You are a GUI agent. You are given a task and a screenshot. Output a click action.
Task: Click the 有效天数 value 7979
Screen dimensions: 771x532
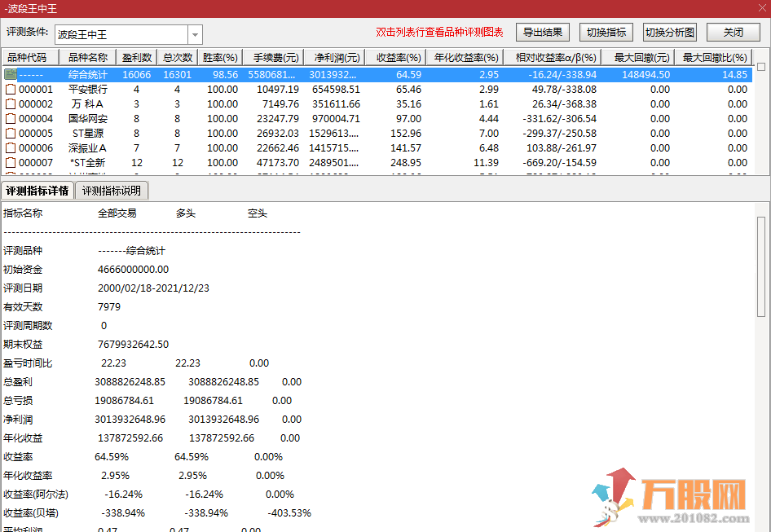(109, 307)
